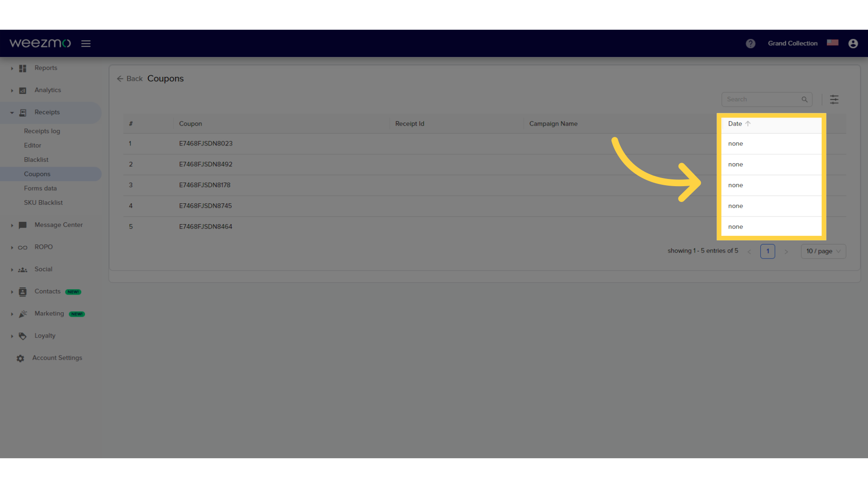Expand the ROPO menu arrow
The height and width of the screenshot is (488, 868).
pos(12,247)
